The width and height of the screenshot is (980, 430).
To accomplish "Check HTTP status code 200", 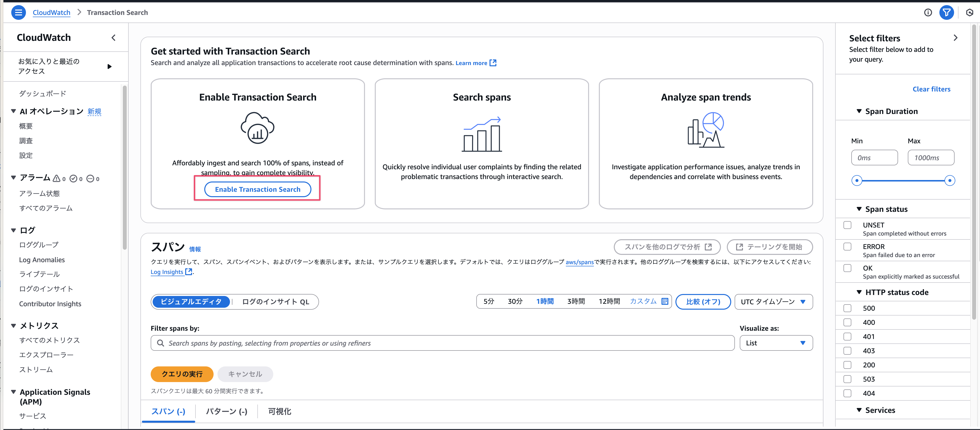I will click(847, 365).
